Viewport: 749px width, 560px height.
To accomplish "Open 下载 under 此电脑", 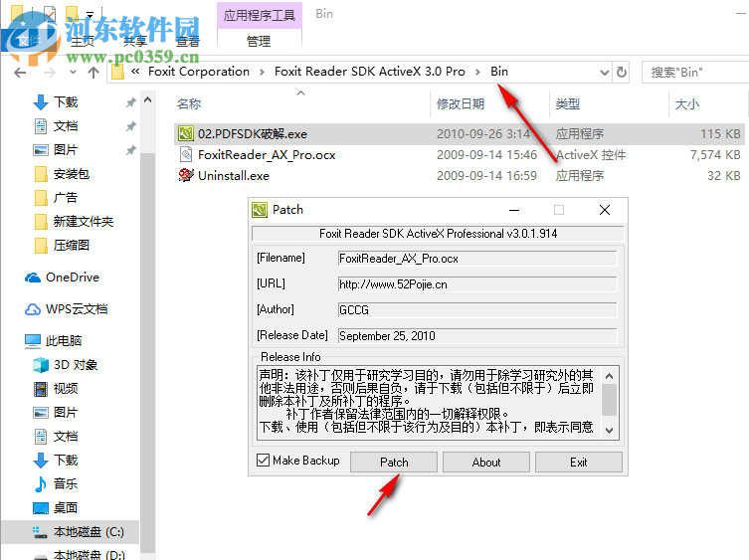I will tap(66, 461).
